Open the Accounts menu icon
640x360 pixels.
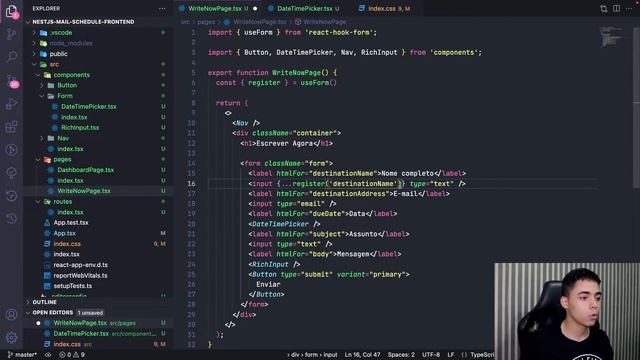pos(11,315)
